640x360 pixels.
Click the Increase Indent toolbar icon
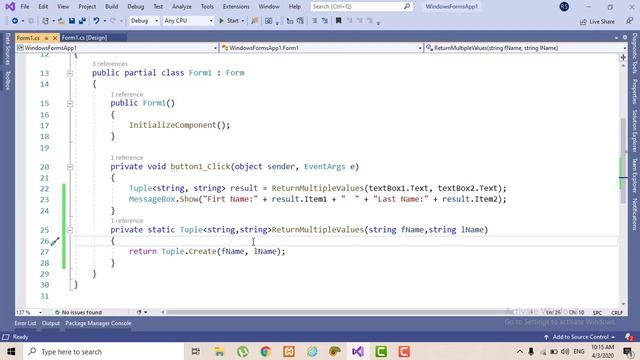tap(300, 20)
